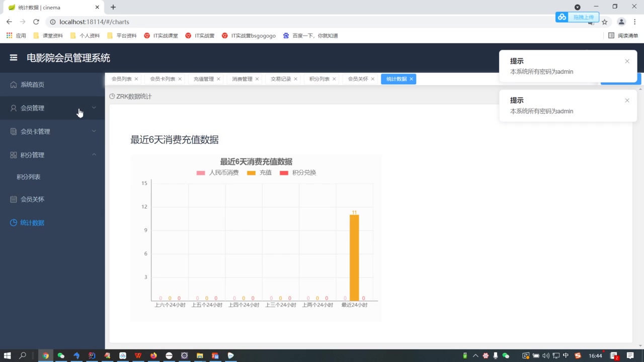
Task: Open the Chrome three-dot menu
Action: (635, 22)
